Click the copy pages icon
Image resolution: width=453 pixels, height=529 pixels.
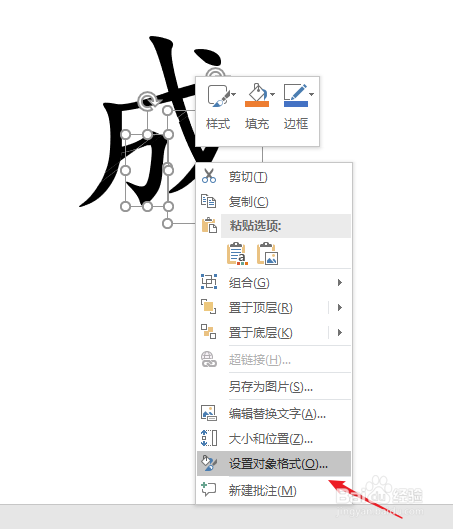tap(208, 201)
